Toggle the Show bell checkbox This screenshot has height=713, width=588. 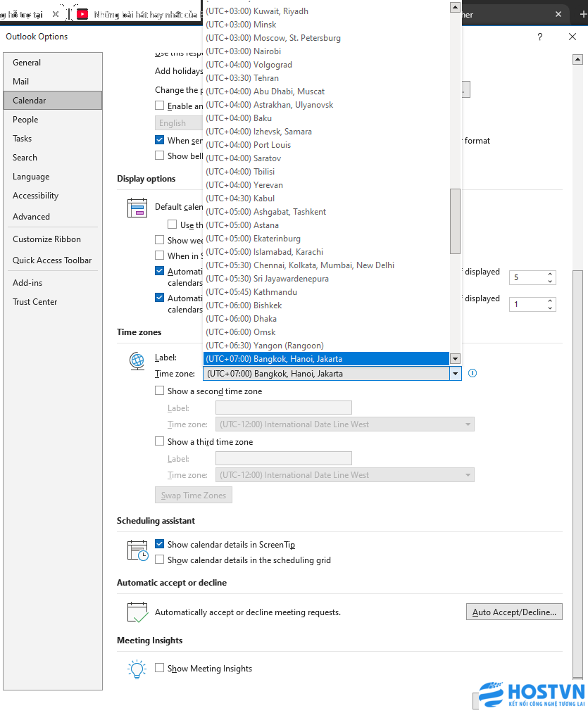point(159,156)
